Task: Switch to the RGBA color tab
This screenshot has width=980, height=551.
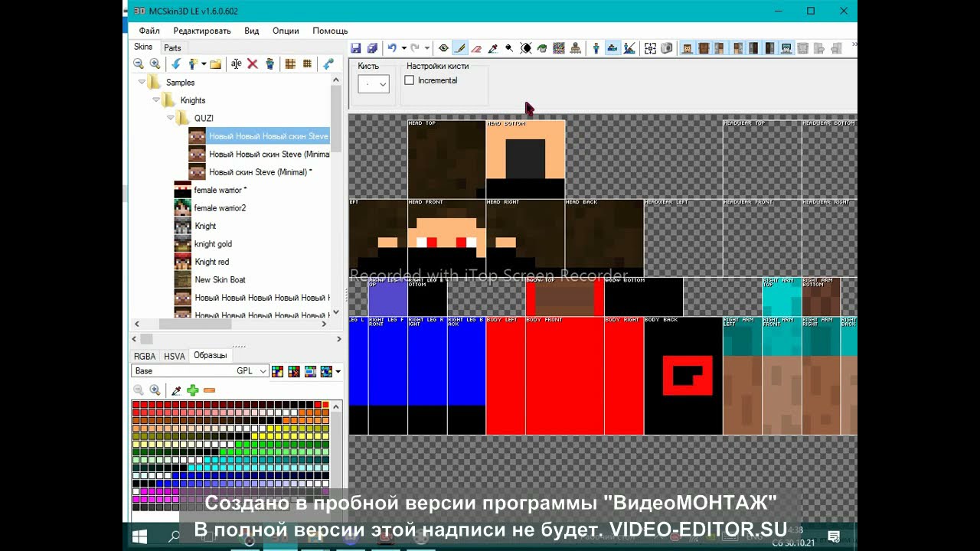Action: pyautogui.click(x=145, y=356)
